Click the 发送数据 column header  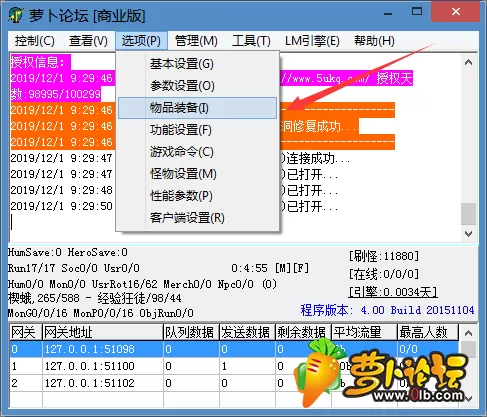click(x=247, y=332)
